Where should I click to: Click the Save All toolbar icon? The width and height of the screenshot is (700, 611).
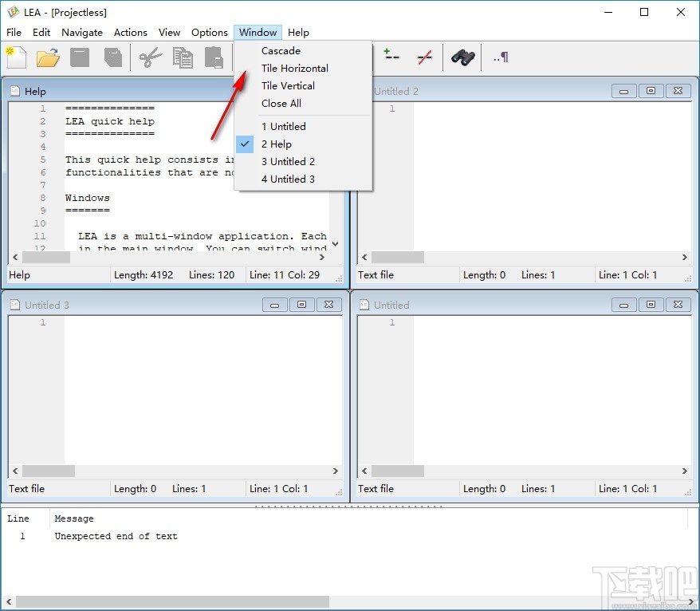113,57
